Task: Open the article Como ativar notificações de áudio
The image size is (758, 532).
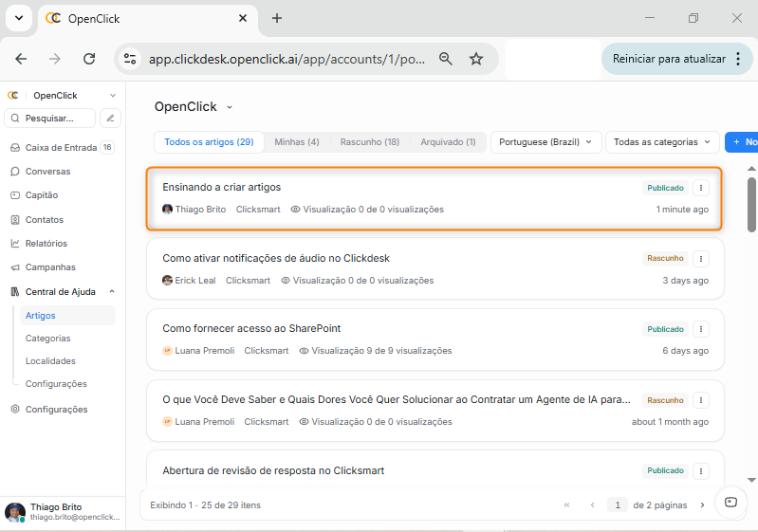Action: [276, 258]
